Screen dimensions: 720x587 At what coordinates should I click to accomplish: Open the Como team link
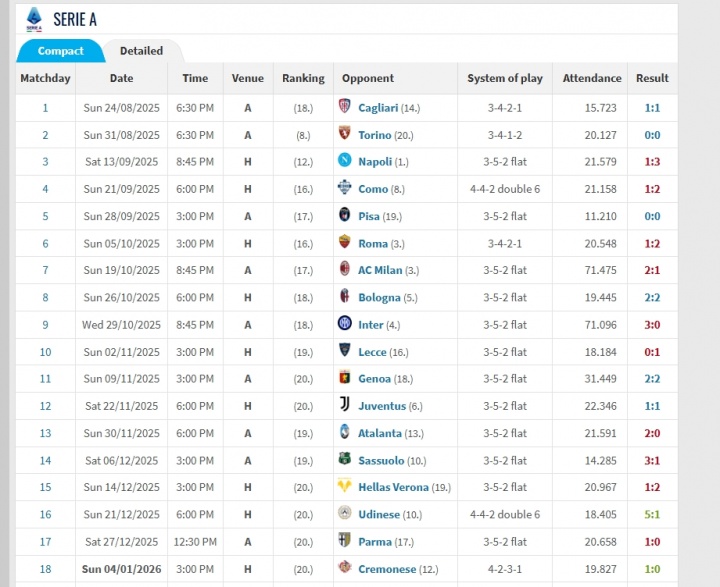373,189
